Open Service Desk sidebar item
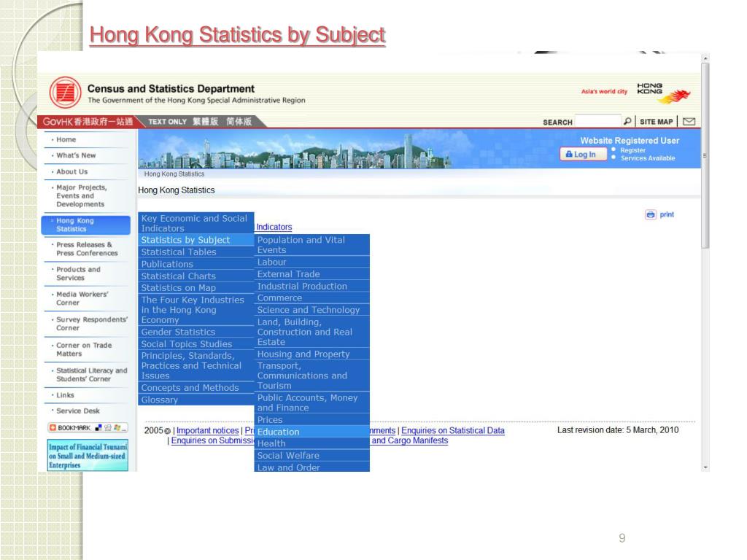 pos(78,411)
